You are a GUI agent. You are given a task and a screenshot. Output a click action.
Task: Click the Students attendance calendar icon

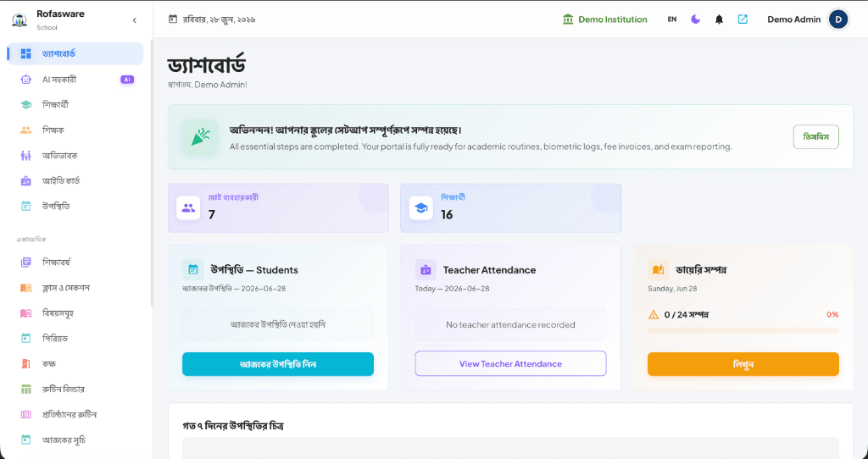(x=192, y=270)
